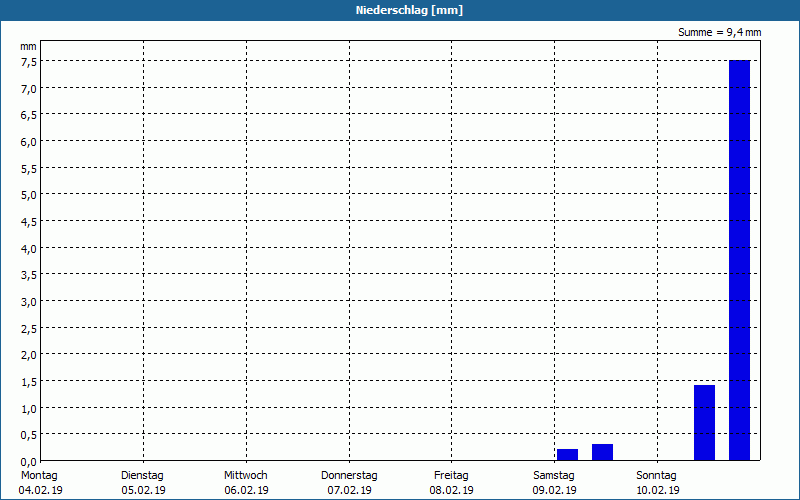Viewport: 800px width, 500px height.
Task: Click the second small bar on Samstag
Action: pyautogui.click(x=603, y=452)
